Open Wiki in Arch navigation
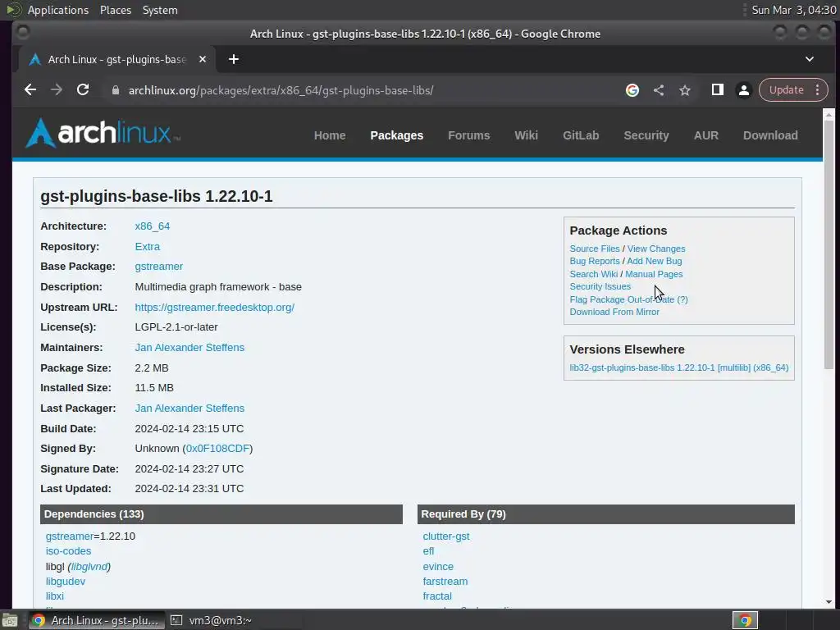This screenshot has height=630, width=840. 526,135
